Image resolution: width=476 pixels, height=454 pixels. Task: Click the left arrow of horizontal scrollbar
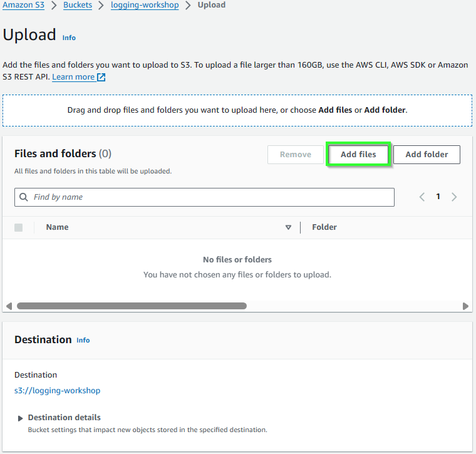9,306
